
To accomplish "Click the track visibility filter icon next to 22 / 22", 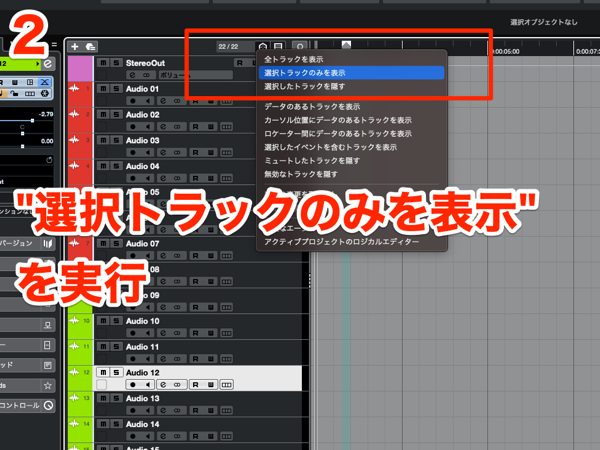I will click(262, 47).
